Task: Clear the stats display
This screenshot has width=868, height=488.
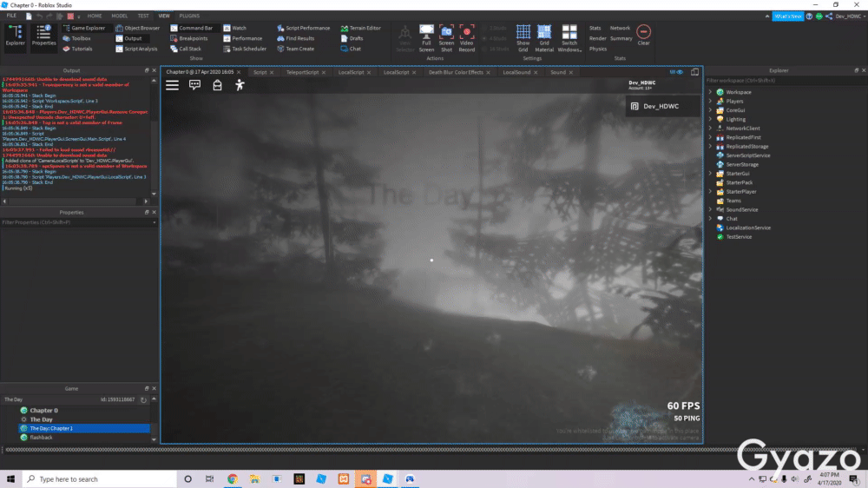Action: click(643, 36)
